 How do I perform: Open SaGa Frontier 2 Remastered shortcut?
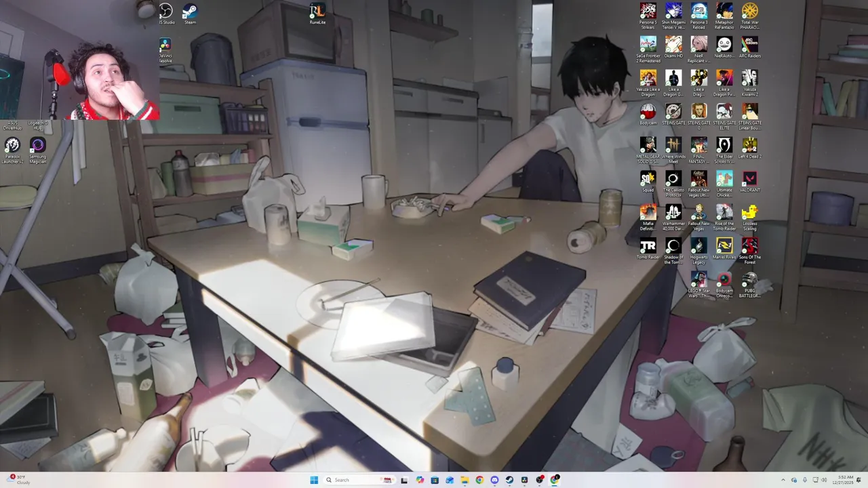tap(648, 49)
